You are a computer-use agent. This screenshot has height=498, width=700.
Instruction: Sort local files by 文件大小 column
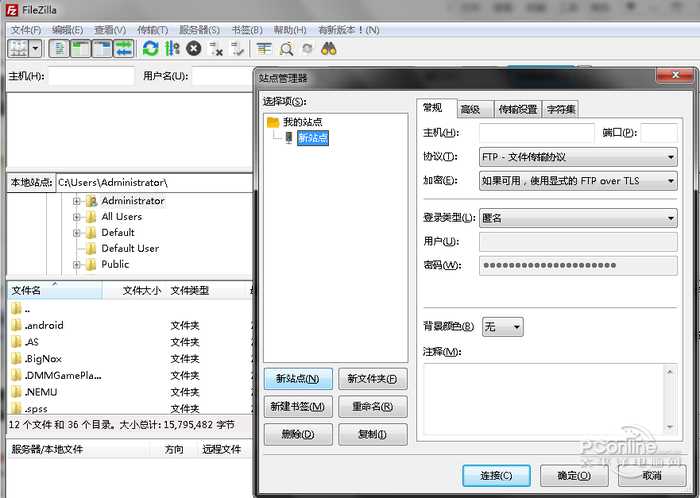coord(134,290)
